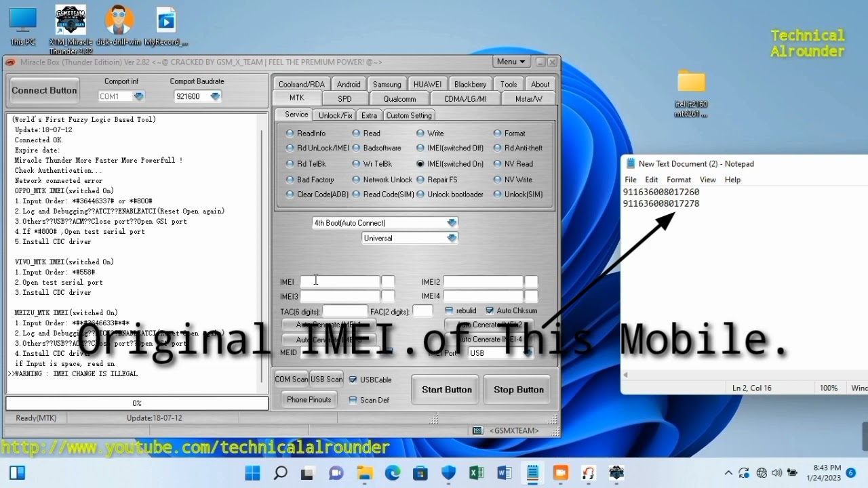Viewport: 868px width, 488px height.
Task: Toggle Scan Def checkbox
Action: pos(369,400)
